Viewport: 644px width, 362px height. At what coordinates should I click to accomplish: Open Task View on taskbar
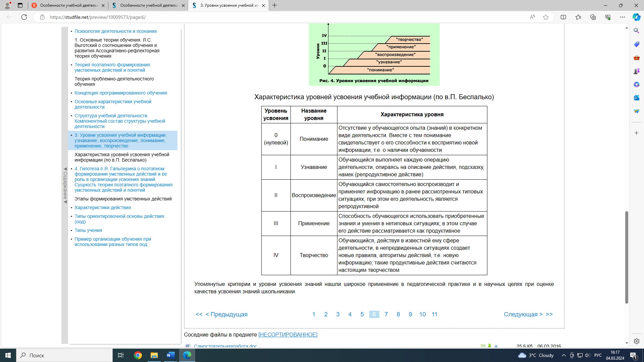(x=121, y=355)
